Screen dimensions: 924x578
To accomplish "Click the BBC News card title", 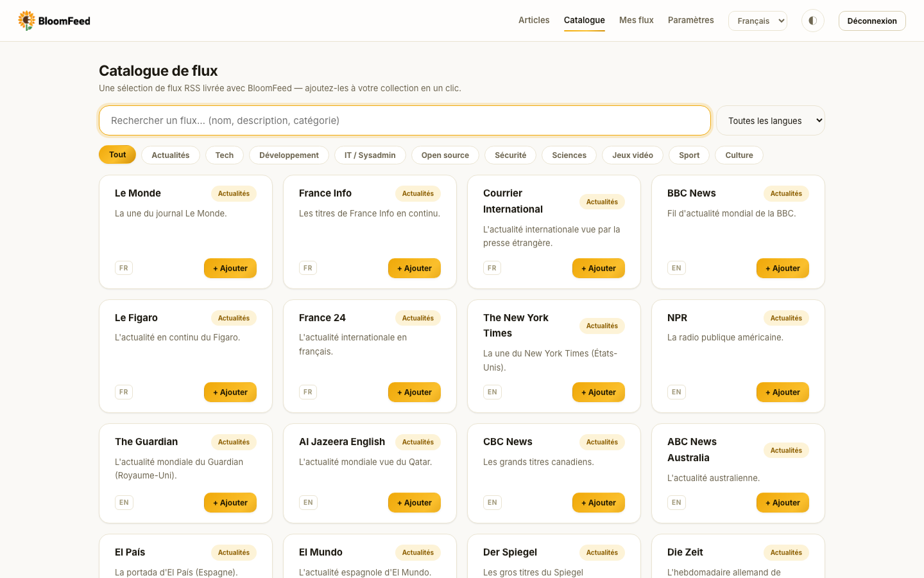I will [x=692, y=193].
